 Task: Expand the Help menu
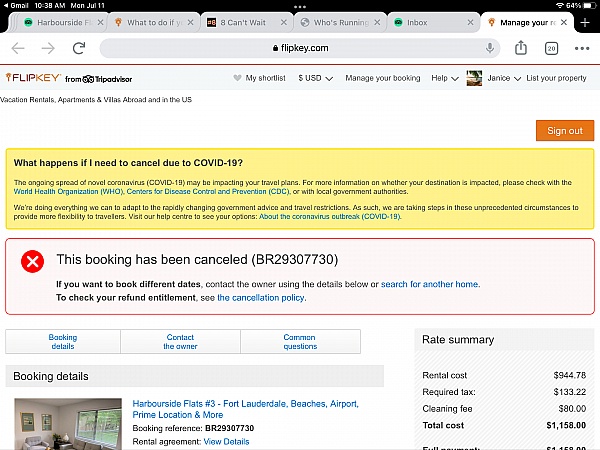coord(445,78)
